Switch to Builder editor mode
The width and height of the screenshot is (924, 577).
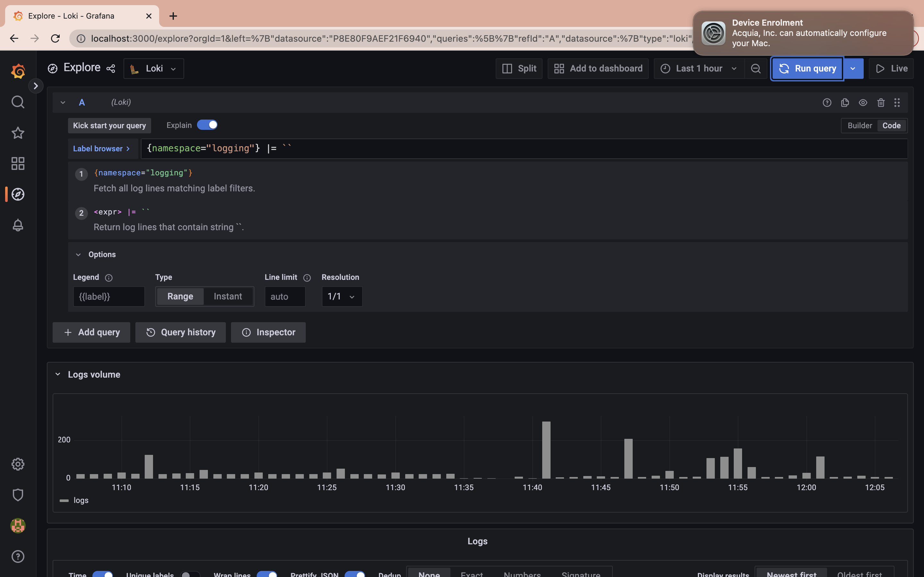pyautogui.click(x=860, y=126)
